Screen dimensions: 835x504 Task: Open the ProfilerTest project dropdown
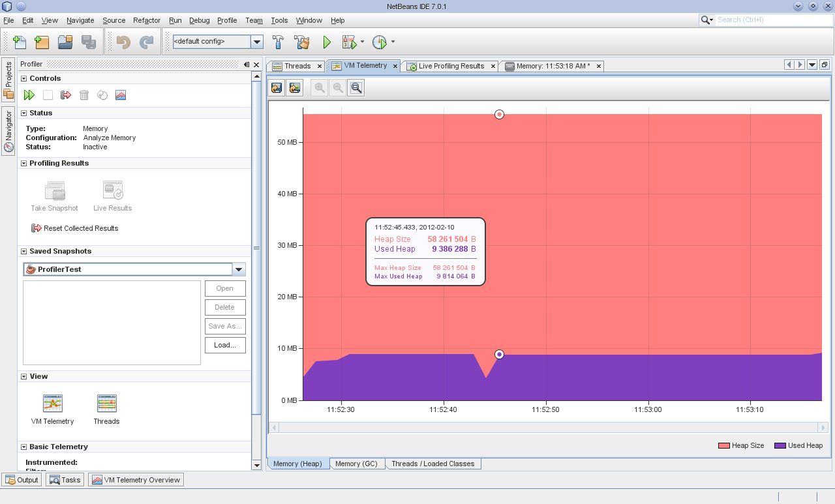(x=239, y=269)
